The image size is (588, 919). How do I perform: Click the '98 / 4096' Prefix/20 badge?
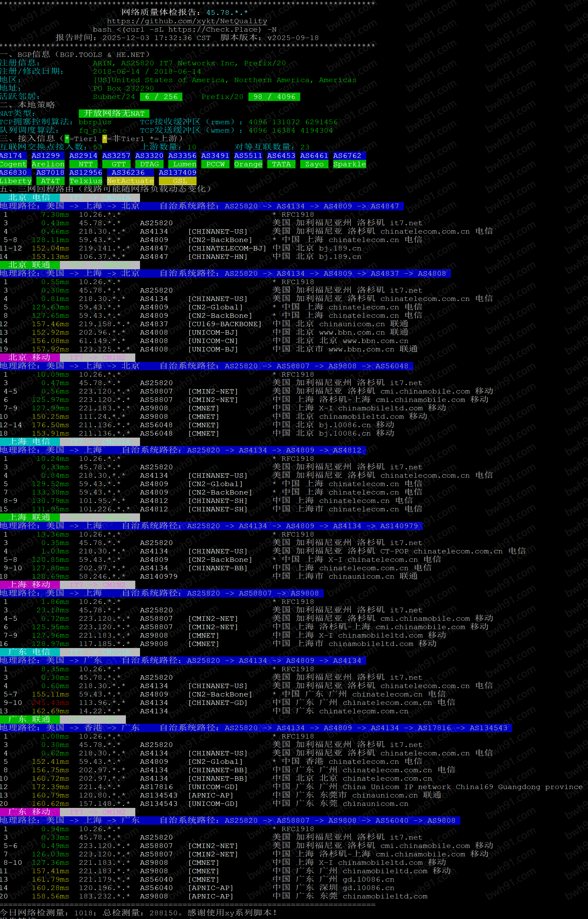[x=274, y=97]
